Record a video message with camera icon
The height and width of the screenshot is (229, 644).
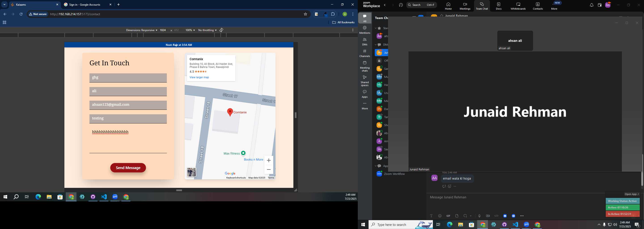pos(488,216)
